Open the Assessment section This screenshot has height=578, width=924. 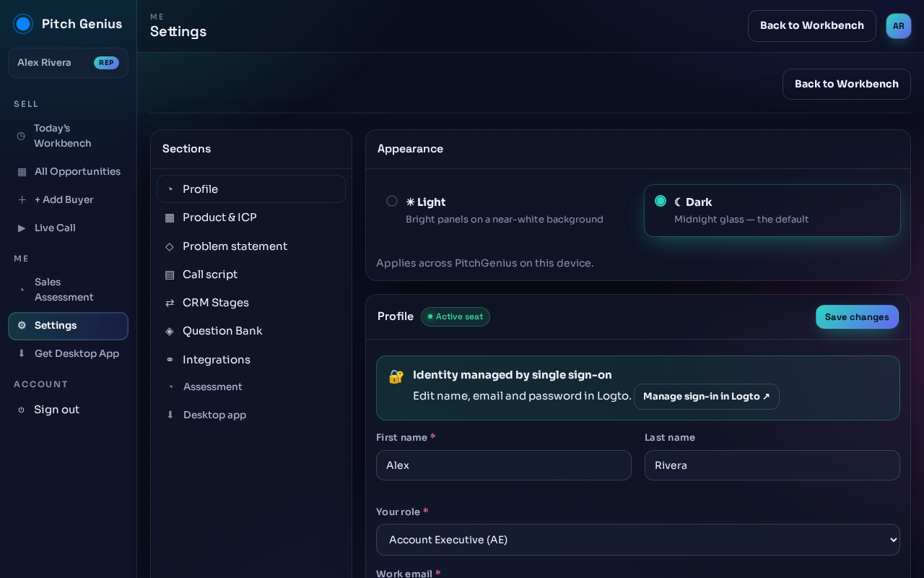251,387
